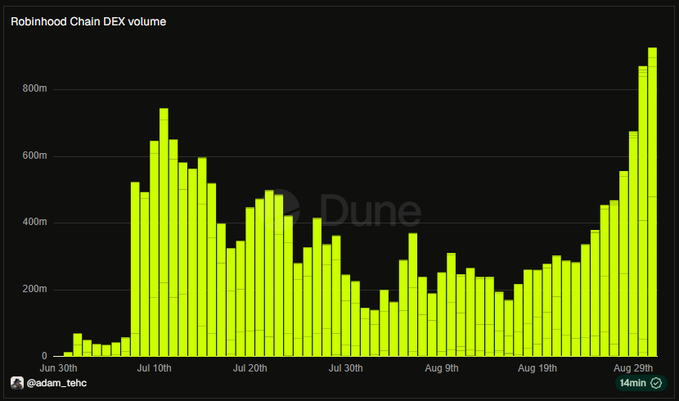Click the 14min refresh status badge
Image resolution: width=679 pixels, height=401 pixels.
[641, 383]
